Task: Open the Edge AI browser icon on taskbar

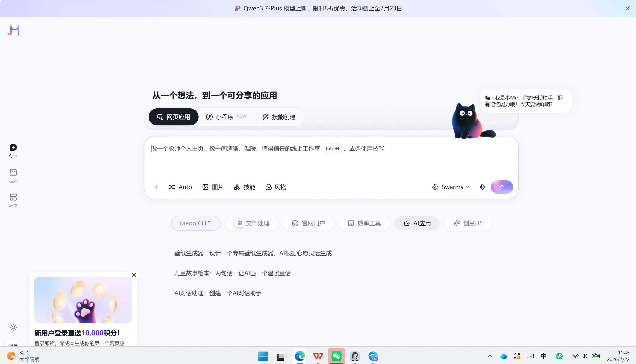Action: [373, 356]
